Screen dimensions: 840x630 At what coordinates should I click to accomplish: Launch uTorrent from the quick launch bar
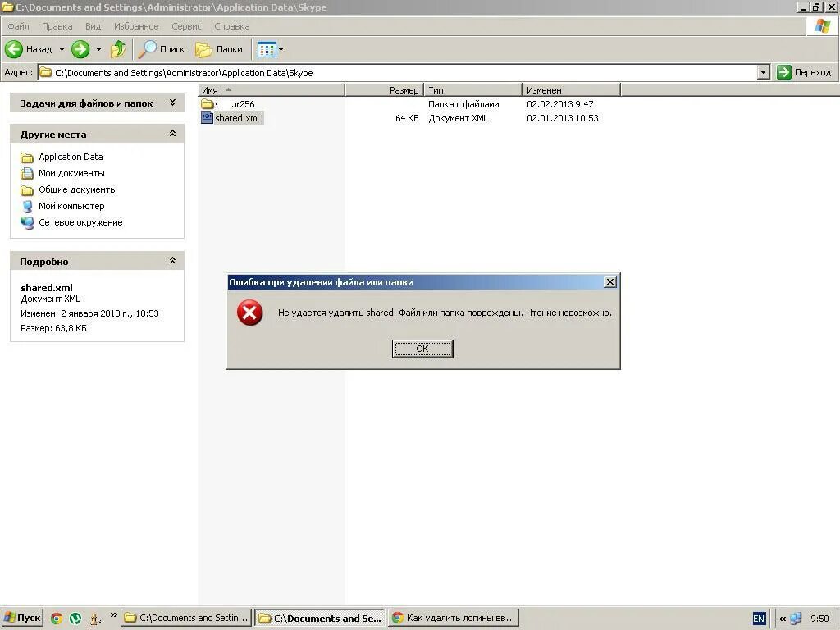click(x=75, y=619)
